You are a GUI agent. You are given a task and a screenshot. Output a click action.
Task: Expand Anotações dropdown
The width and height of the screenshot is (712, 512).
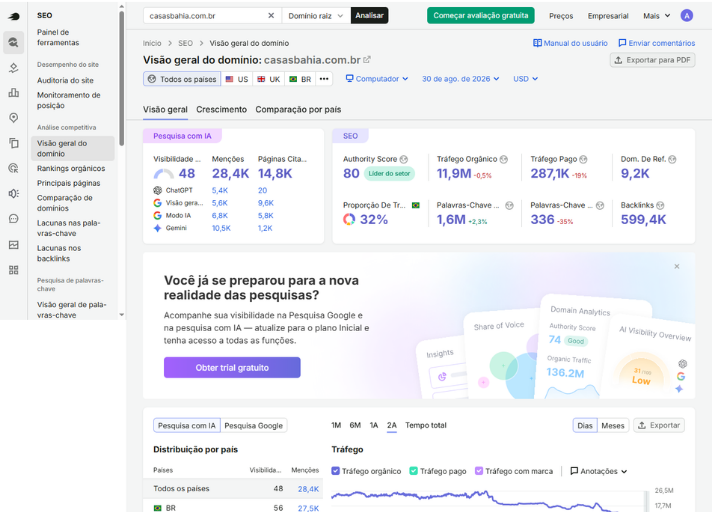(598, 471)
